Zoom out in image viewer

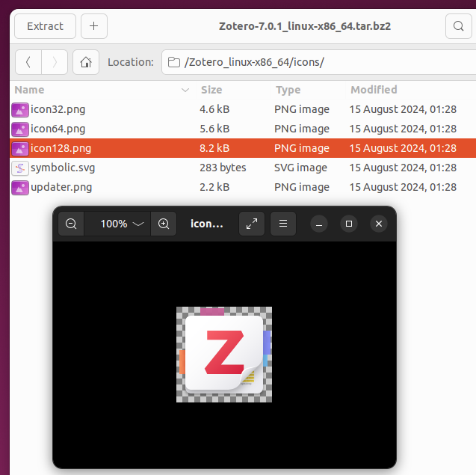coord(71,224)
